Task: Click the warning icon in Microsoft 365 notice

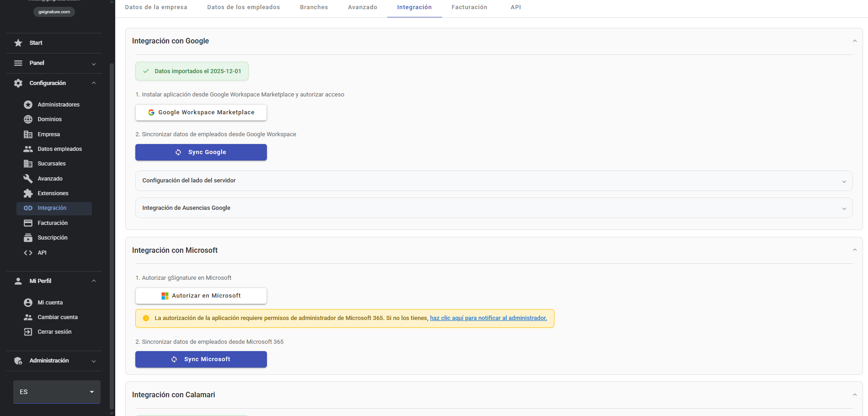Action: [146, 318]
